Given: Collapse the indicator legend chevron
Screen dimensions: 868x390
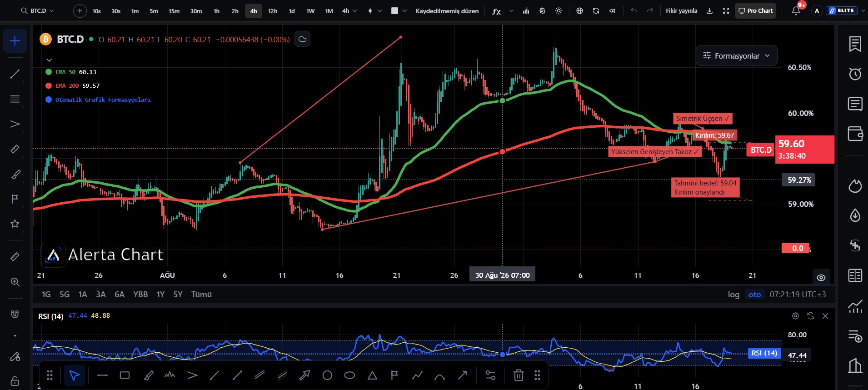Looking at the screenshot, I should (49, 60).
